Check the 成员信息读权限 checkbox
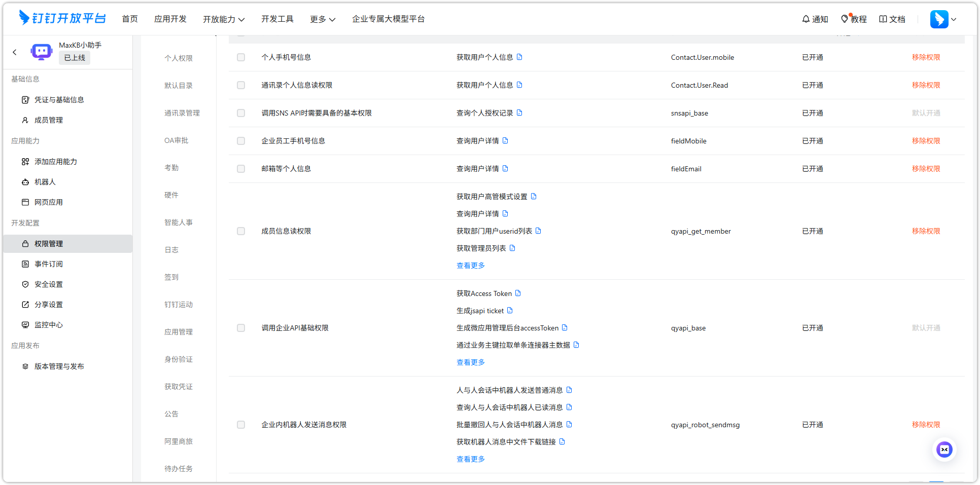Viewport: 980px width, 485px height. (x=240, y=231)
